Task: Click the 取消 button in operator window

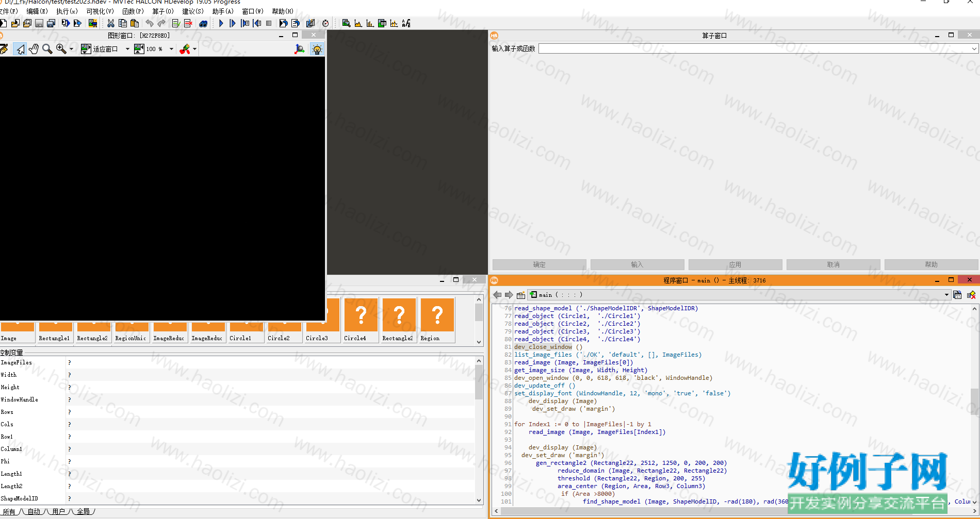Action: coord(834,264)
